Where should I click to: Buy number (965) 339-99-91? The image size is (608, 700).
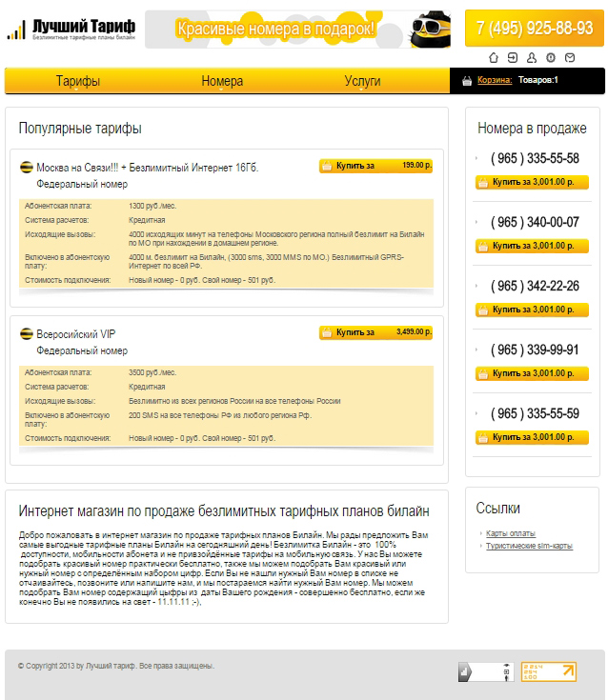[x=532, y=373]
